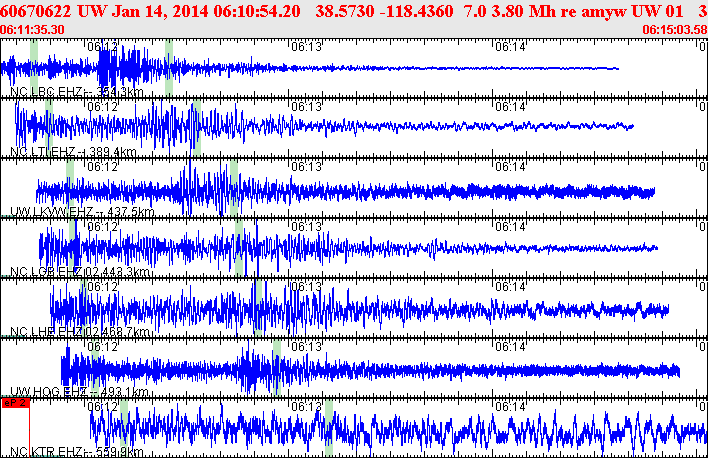Click the 06:14 tick label on KTR trace

[510, 407]
